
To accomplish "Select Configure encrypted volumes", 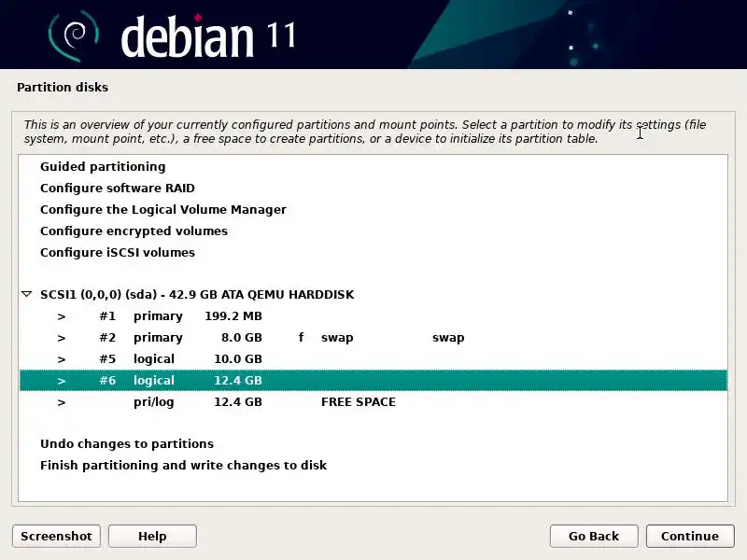I will coord(134,231).
